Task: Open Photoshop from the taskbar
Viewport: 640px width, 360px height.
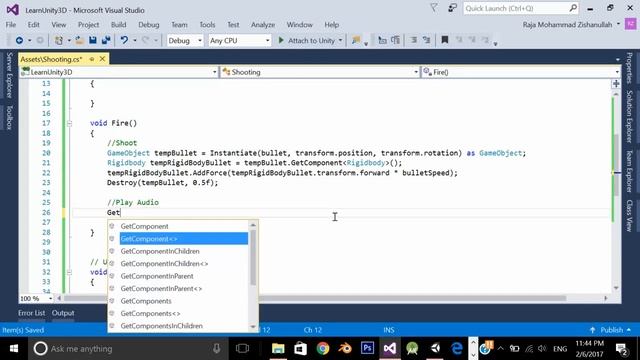Action: [x=367, y=348]
